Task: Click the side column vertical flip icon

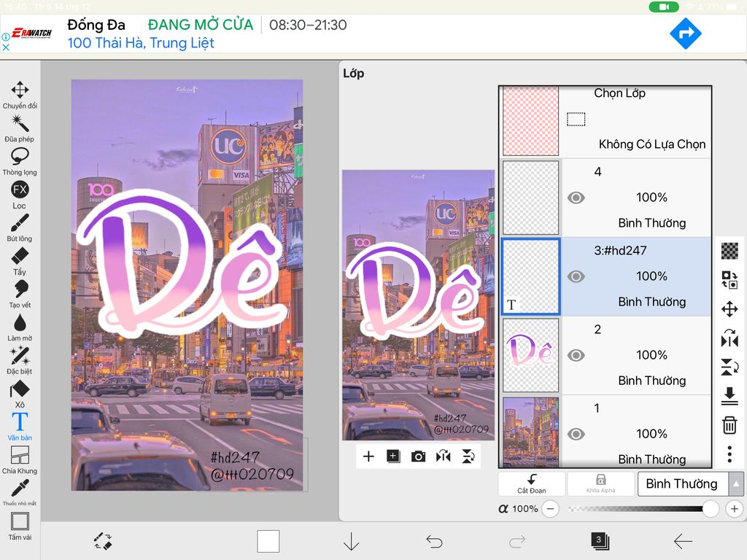Action: (x=729, y=367)
